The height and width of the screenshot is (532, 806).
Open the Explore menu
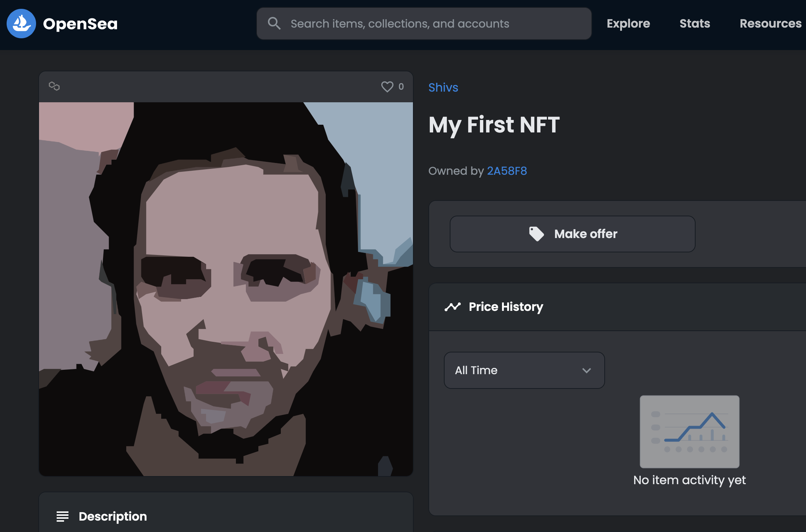pyautogui.click(x=628, y=23)
